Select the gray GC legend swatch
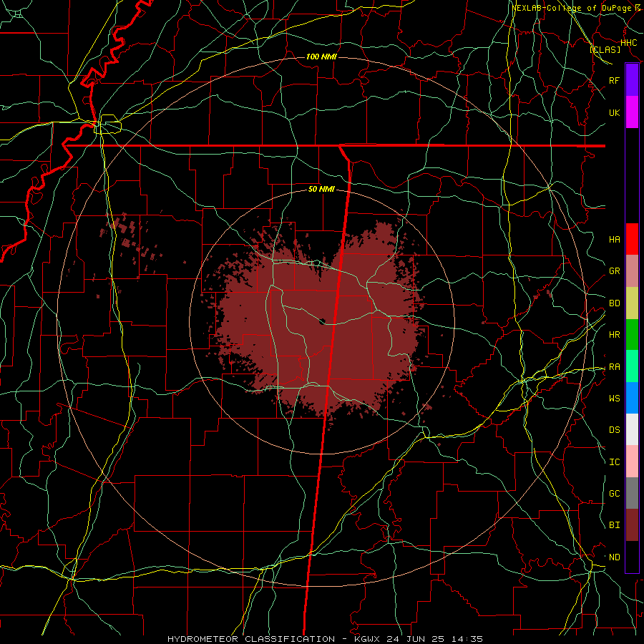Screen dimensions: 644x644 pos(632,493)
